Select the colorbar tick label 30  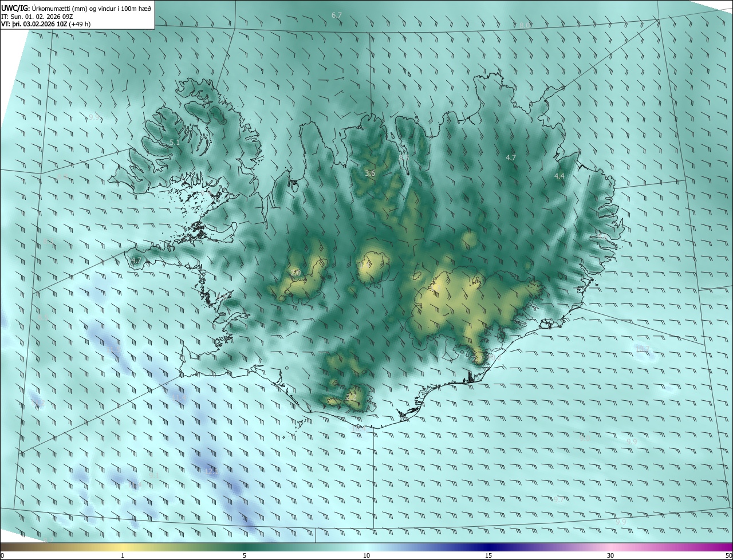(x=610, y=556)
